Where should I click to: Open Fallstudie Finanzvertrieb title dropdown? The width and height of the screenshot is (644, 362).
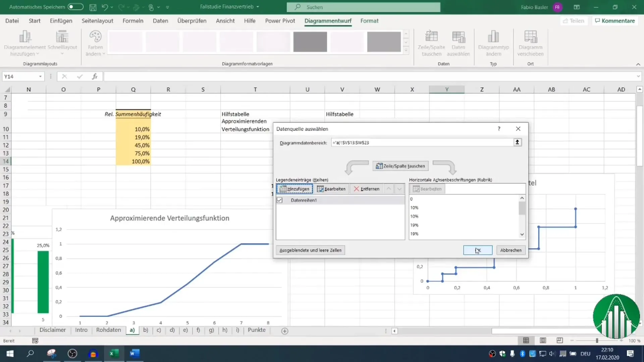pyautogui.click(x=258, y=7)
